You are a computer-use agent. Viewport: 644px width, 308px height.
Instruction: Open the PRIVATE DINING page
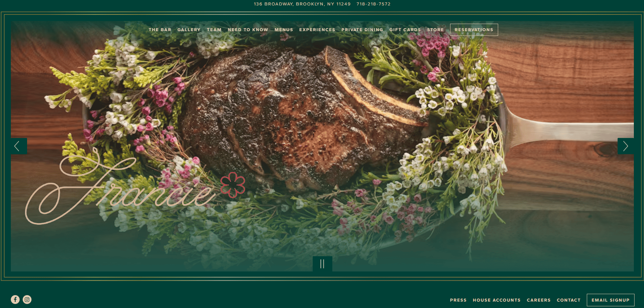362,30
